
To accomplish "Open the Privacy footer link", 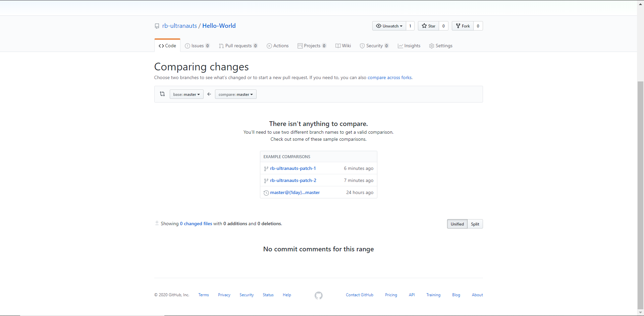I will coord(224,295).
